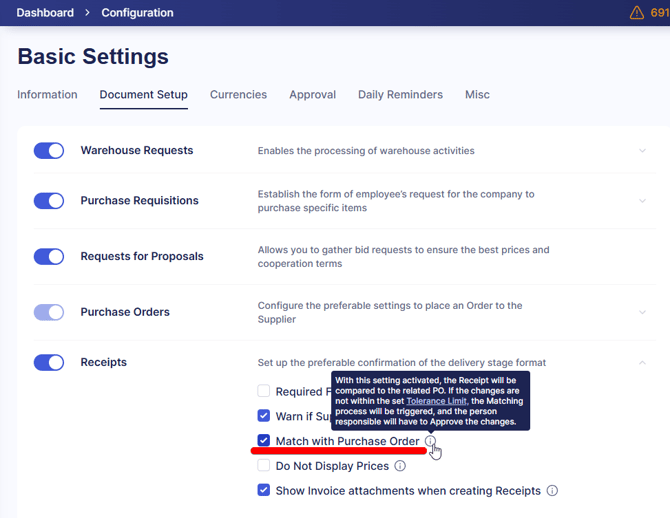This screenshot has height=518, width=670.
Task: Click info icon beside Match with Purchase Order
Action: click(x=430, y=441)
